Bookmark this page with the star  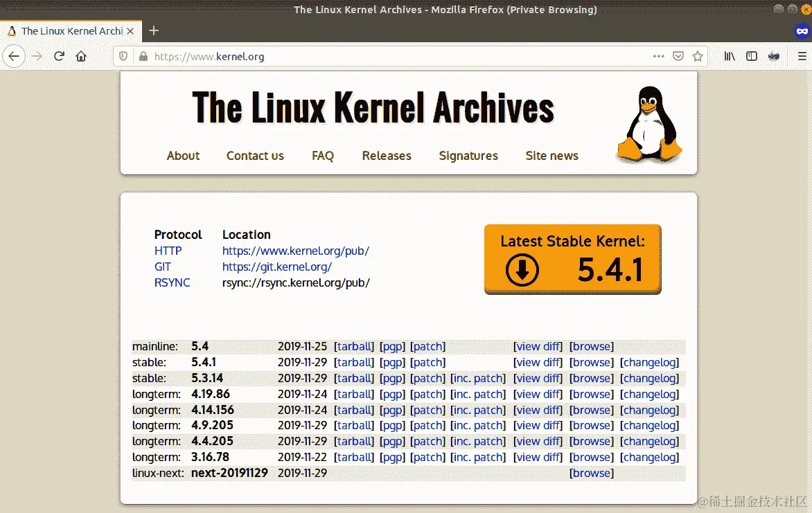[698, 56]
